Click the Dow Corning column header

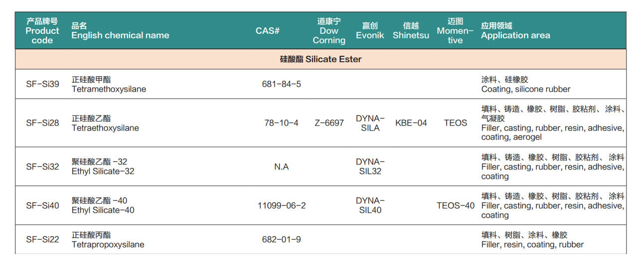[329, 31]
